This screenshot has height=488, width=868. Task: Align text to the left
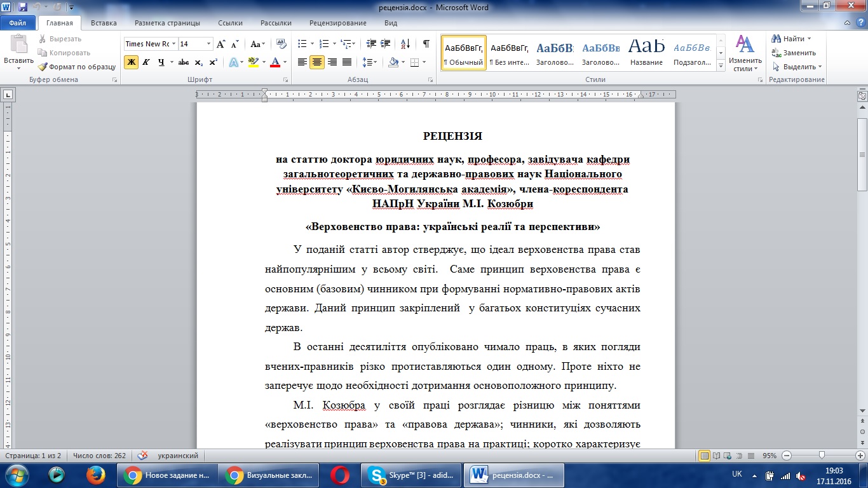tap(302, 62)
